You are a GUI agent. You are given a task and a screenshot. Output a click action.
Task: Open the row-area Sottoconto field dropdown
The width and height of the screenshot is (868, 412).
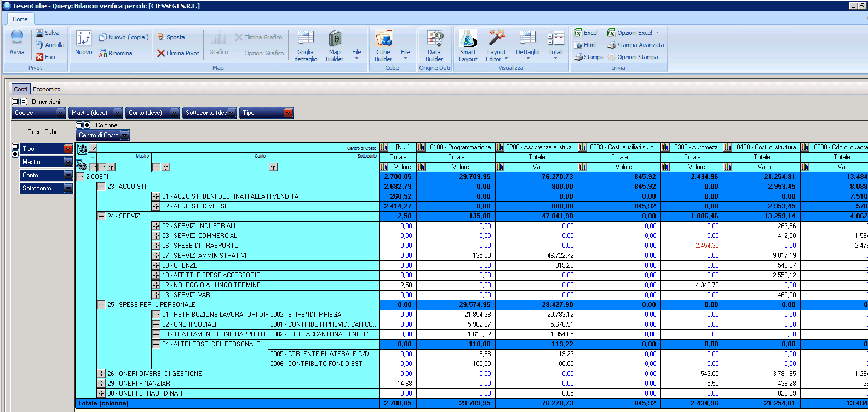coord(68,188)
